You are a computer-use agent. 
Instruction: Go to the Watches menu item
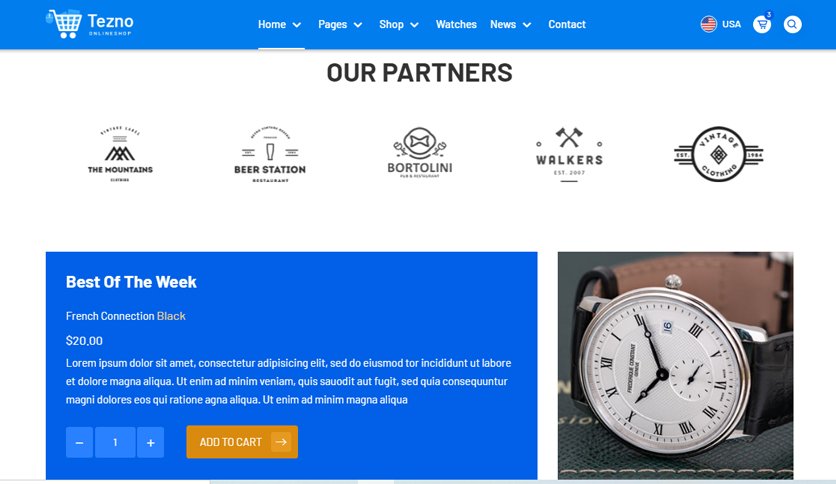click(x=456, y=25)
